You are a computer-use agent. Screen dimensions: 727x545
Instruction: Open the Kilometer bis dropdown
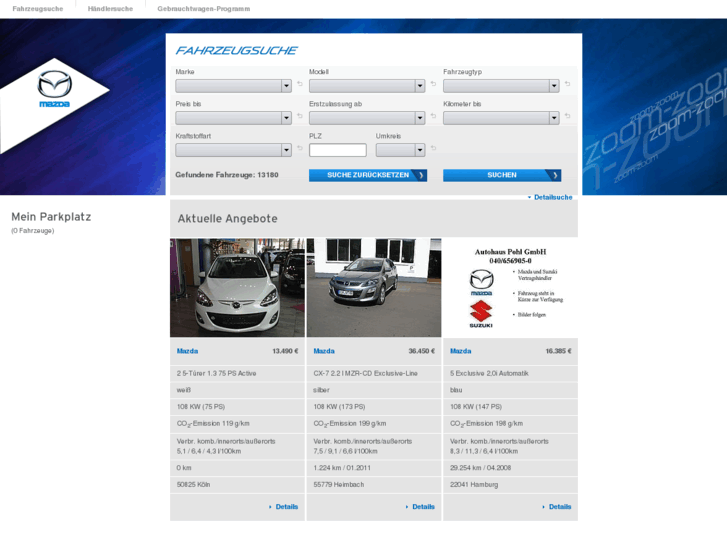[x=501, y=118]
